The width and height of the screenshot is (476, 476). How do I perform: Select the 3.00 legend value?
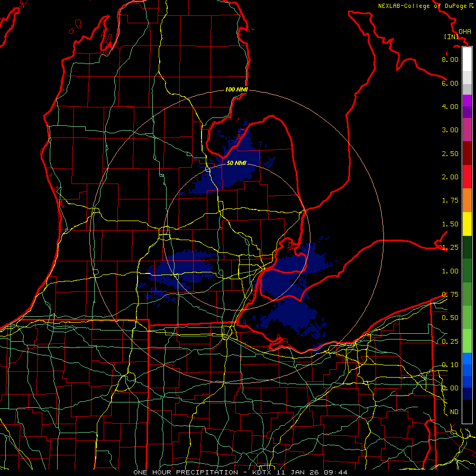tap(450, 130)
